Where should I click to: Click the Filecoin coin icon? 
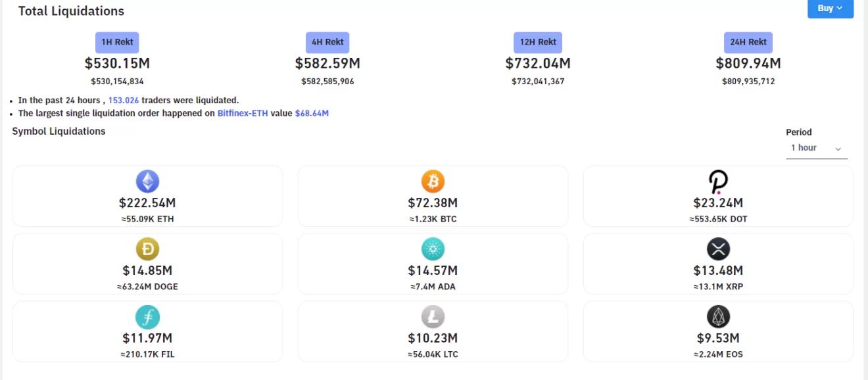click(x=147, y=318)
